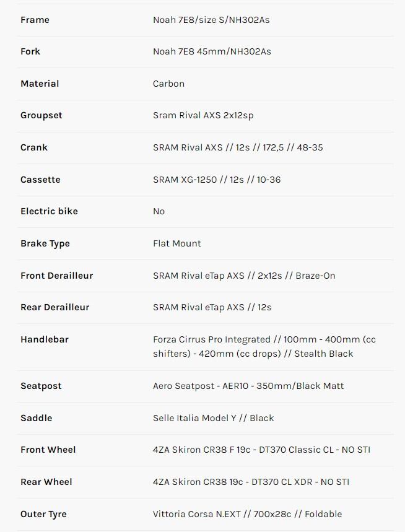
Task: Select the SRAM XG-1250 cassette value
Action: tap(217, 180)
